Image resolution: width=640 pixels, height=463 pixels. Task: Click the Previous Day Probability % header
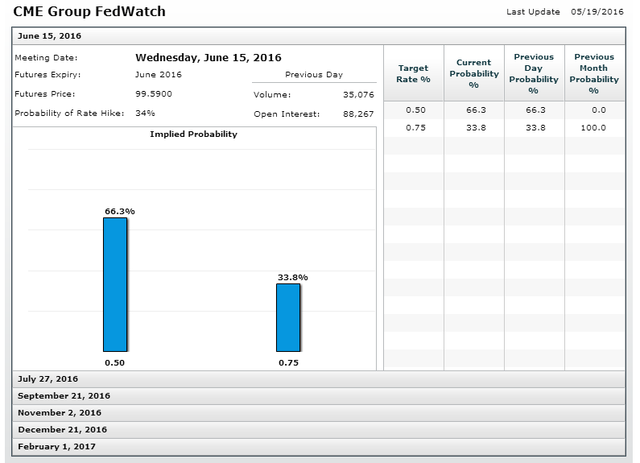point(533,73)
